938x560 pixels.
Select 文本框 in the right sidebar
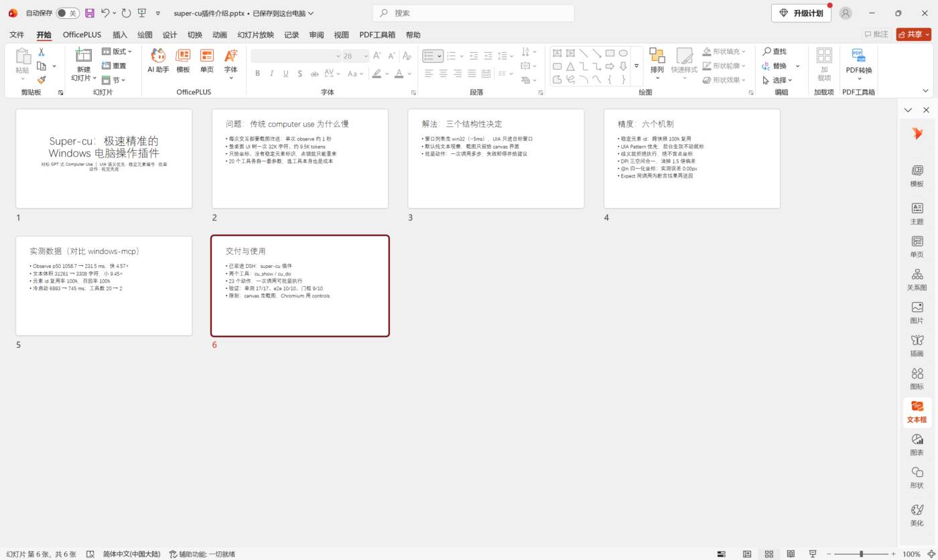(917, 412)
